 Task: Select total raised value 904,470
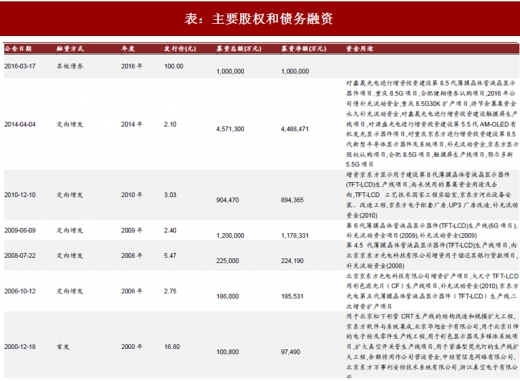pos(227,200)
